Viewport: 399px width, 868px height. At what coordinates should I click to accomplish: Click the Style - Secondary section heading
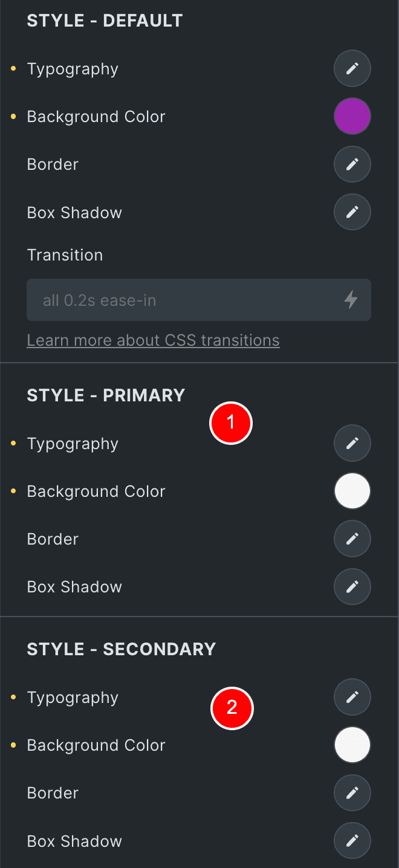click(122, 649)
